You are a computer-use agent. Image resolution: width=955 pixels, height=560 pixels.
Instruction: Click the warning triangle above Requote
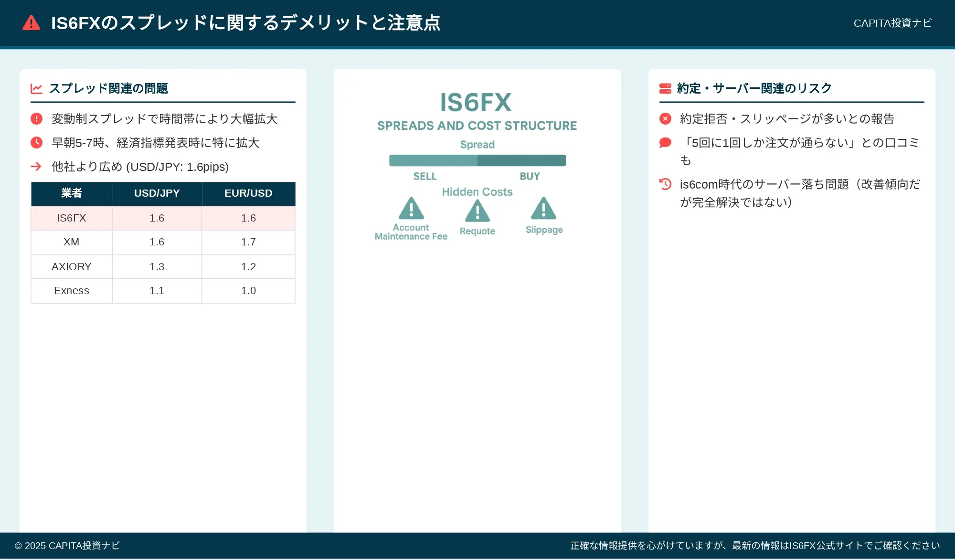click(x=477, y=211)
